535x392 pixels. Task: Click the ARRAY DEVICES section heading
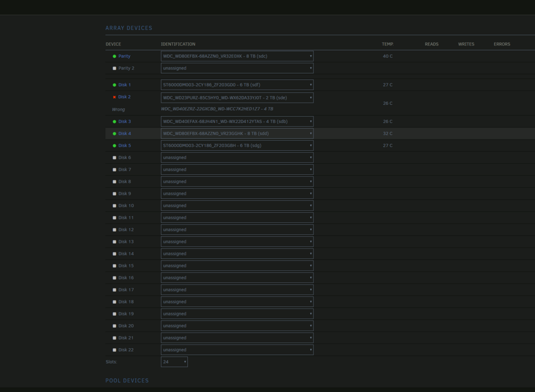click(129, 28)
